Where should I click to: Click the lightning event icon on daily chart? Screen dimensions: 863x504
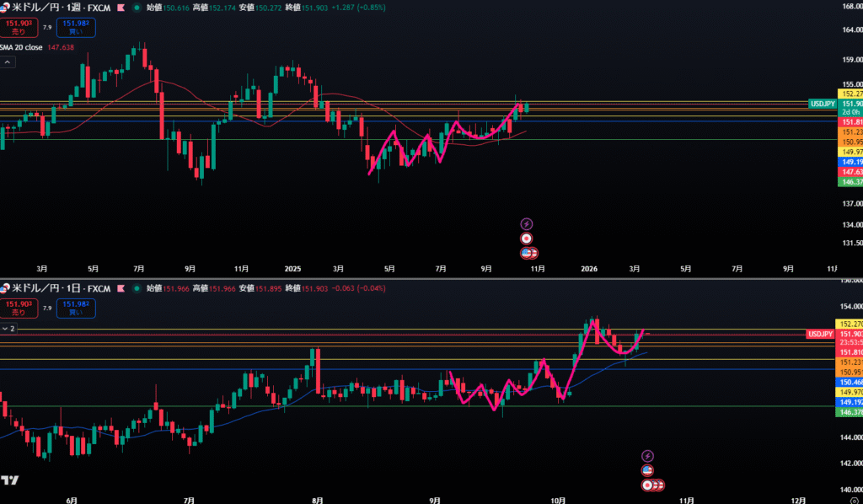647,456
